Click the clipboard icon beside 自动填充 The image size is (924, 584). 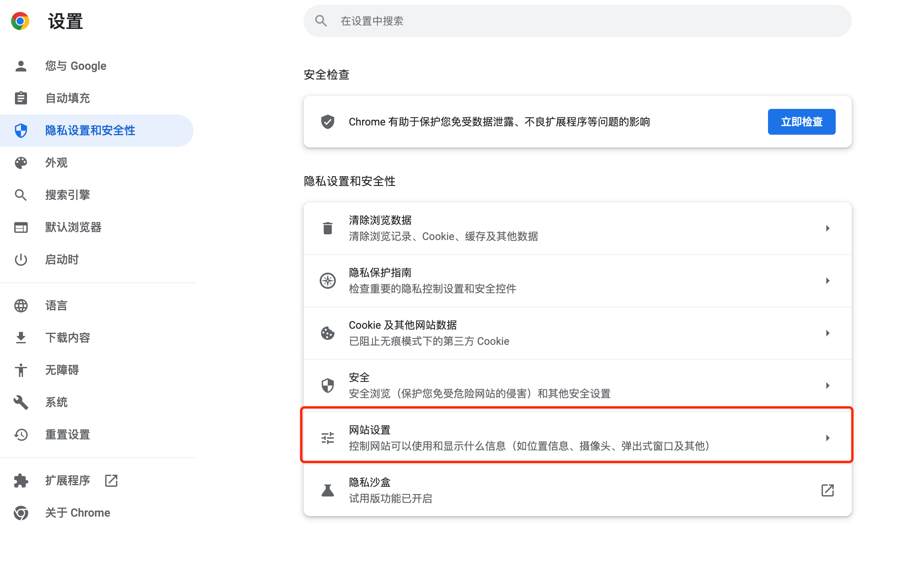[21, 98]
